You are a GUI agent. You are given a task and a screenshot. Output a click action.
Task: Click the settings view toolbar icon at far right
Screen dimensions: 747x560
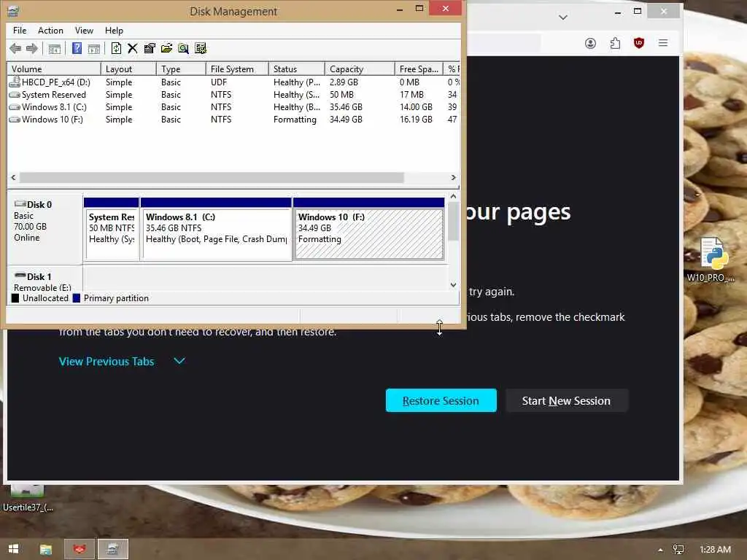point(201,48)
